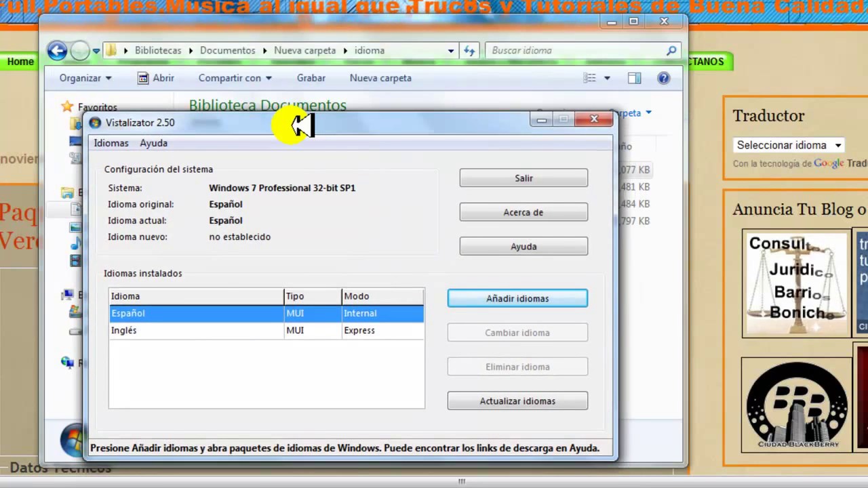868x488 pixels.
Task: Click the Vistalizator title bar icon
Action: point(95,123)
